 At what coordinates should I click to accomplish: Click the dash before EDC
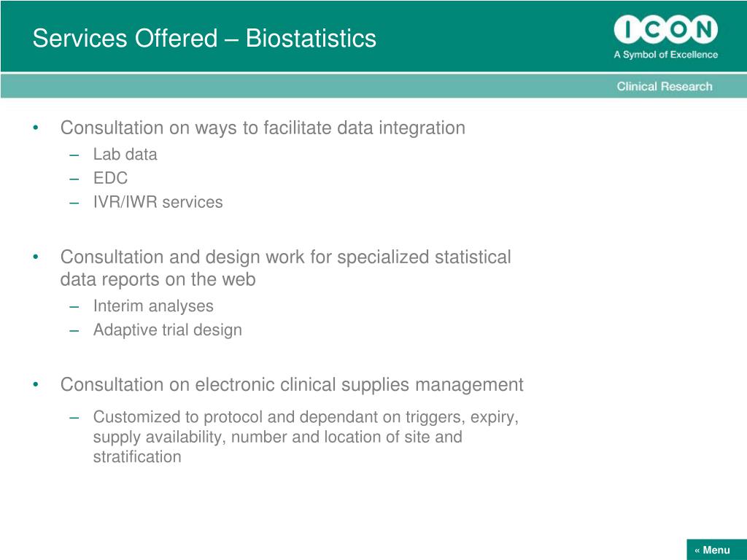(74, 179)
